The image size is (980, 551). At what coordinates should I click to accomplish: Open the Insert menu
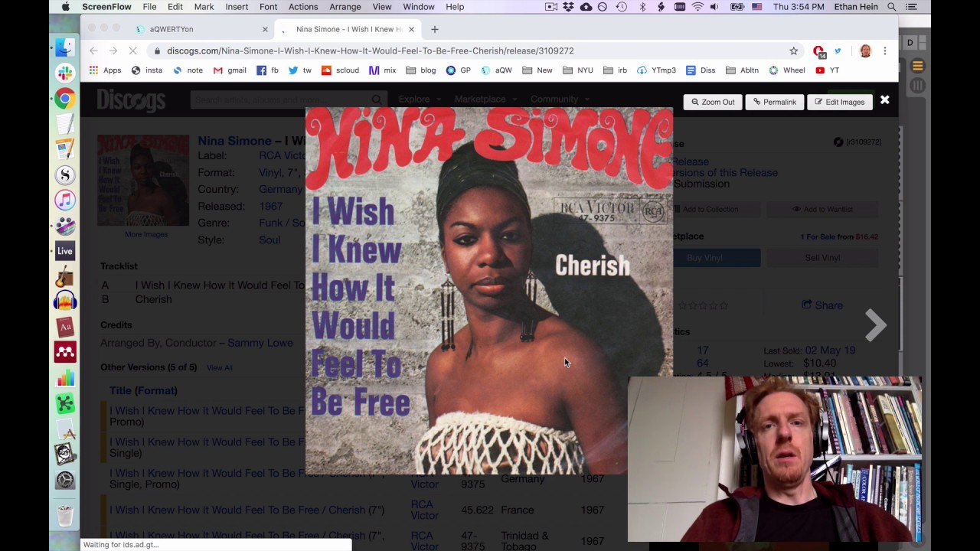237,7
